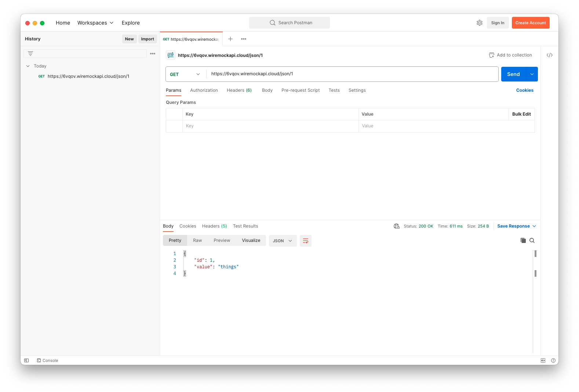Click Bulk Edit in query params
579x392 pixels.
pyautogui.click(x=521, y=114)
